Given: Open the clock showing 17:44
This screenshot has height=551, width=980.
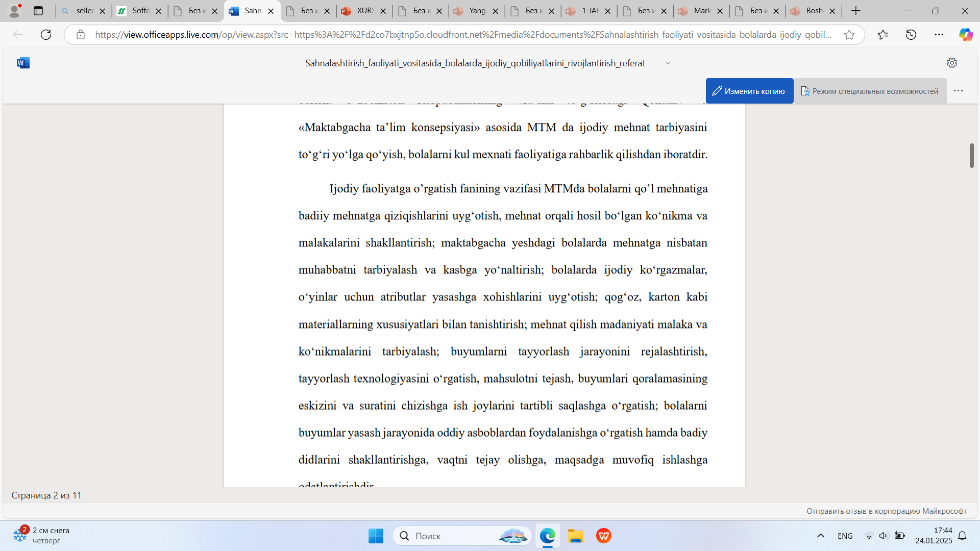Looking at the screenshot, I should [x=934, y=536].
